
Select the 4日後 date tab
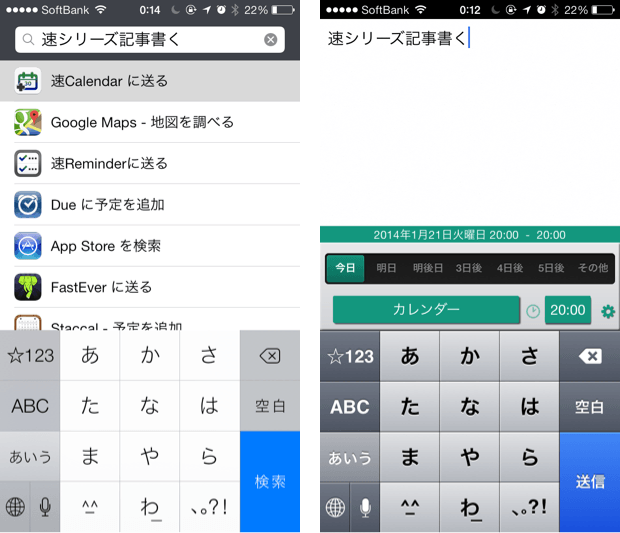tap(510, 268)
